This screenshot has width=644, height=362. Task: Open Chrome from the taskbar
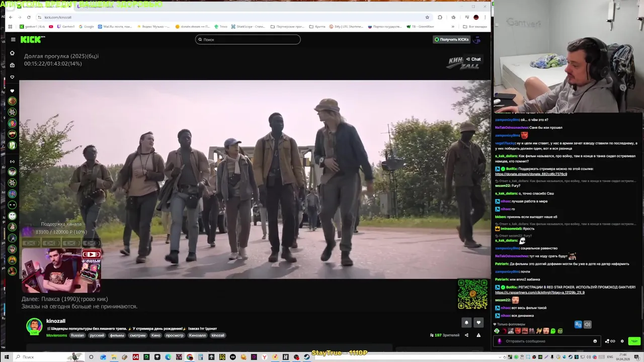190,357
